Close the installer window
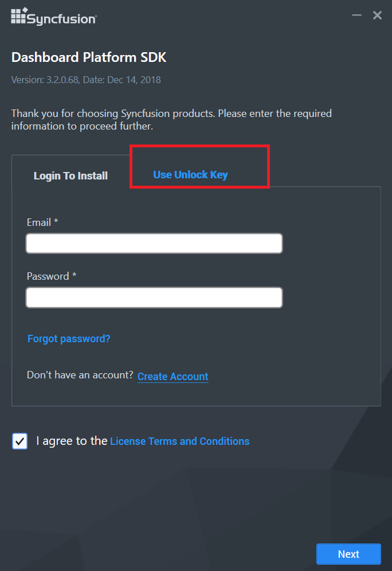The image size is (392, 571). [x=377, y=15]
